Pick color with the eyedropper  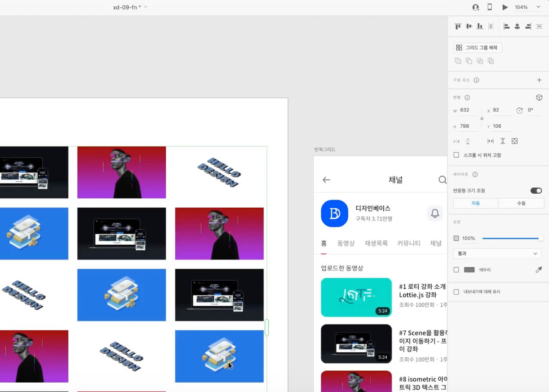539,270
